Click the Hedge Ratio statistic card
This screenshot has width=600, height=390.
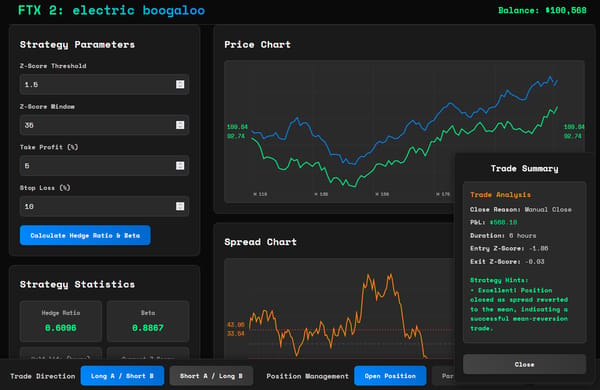pyautogui.click(x=61, y=321)
